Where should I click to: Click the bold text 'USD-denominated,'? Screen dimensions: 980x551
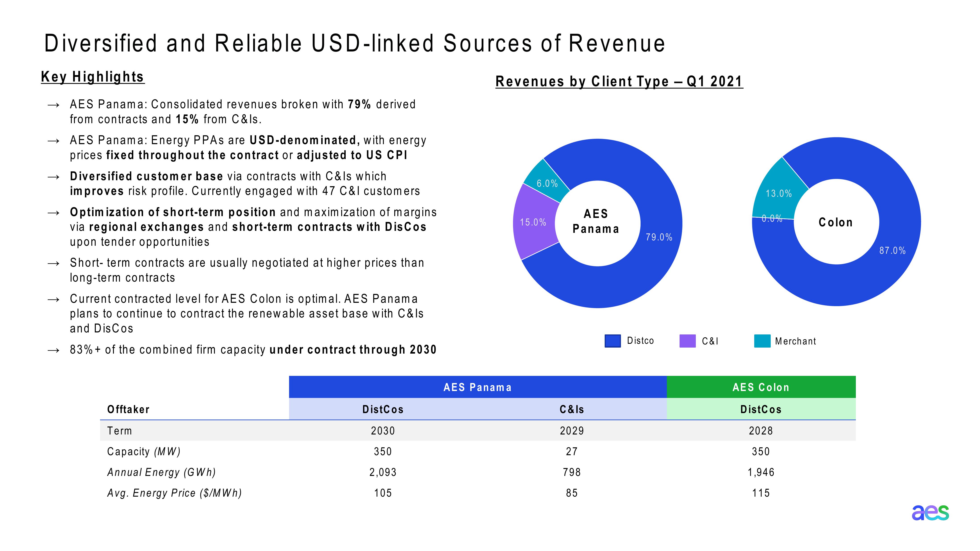[x=305, y=140]
